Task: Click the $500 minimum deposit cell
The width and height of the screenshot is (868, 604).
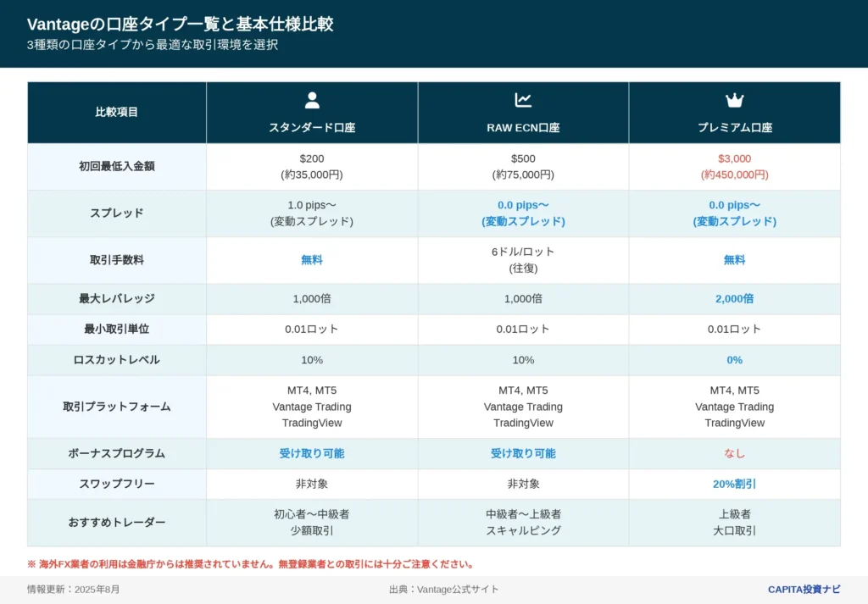Action: coord(523,167)
